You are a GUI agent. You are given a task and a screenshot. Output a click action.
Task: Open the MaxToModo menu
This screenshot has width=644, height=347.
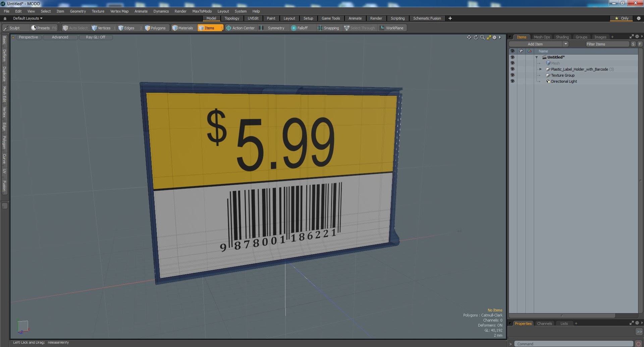[x=202, y=11]
